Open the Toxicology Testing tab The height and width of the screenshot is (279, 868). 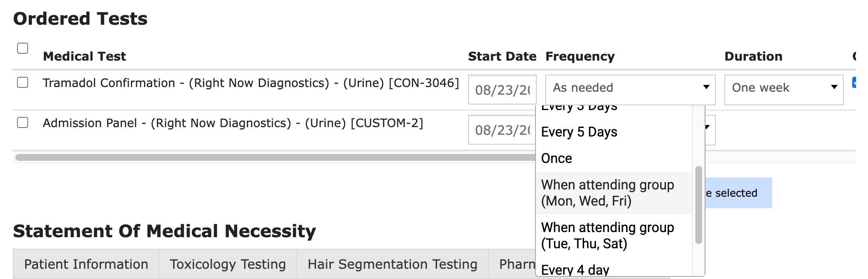(x=228, y=264)
